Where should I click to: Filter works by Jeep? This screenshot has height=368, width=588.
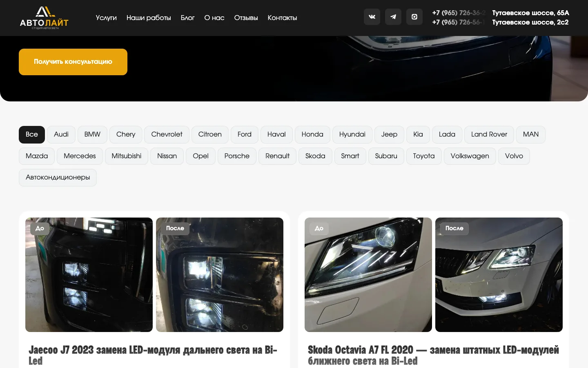click(x=389, y=135)
